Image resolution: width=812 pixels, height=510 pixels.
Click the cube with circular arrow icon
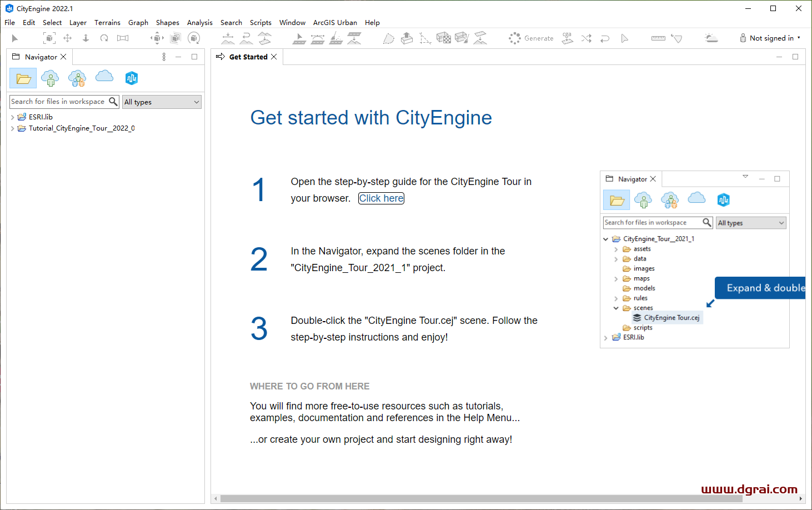(x=194, y=38)
